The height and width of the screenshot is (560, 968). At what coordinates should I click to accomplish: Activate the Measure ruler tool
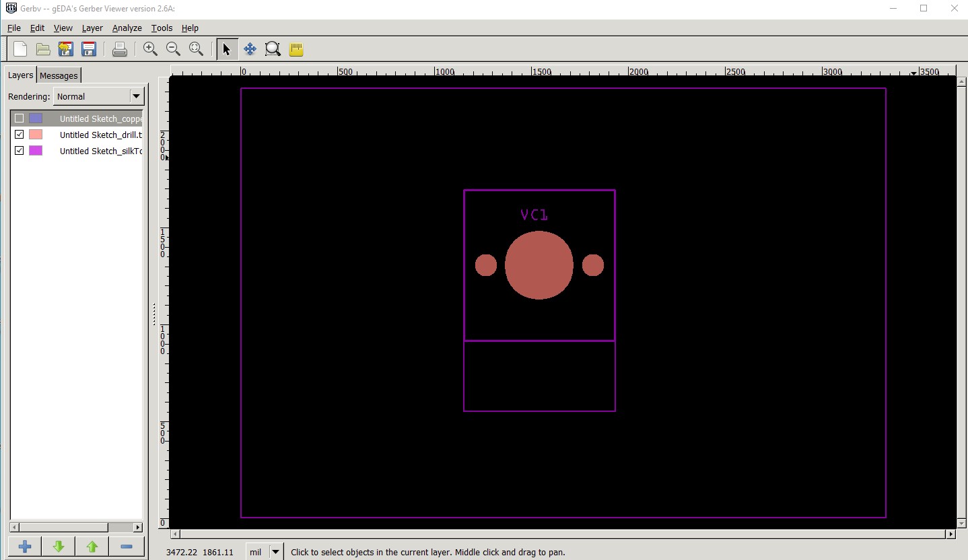pos(296,49)
